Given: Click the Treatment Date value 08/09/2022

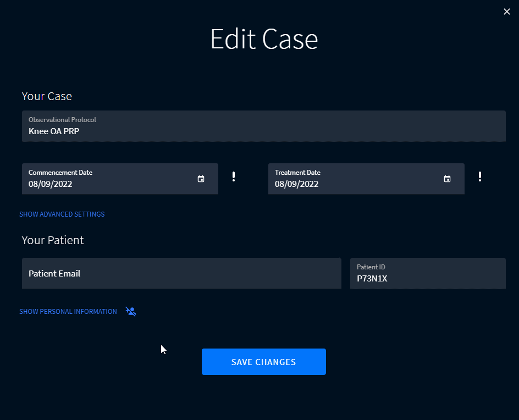Looking at the screenshot, I should click(297, 184).
